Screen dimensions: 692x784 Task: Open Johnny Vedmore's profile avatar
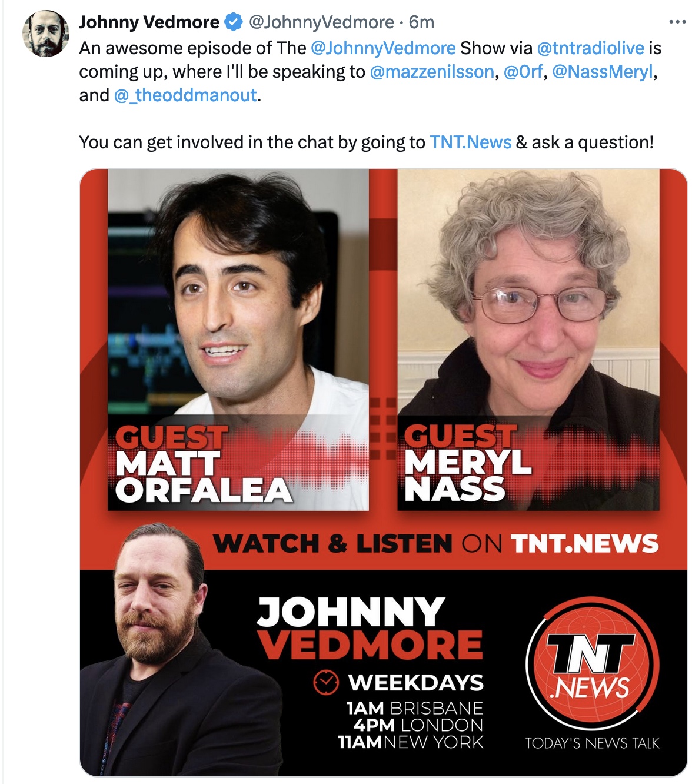(x=46, y=34)
